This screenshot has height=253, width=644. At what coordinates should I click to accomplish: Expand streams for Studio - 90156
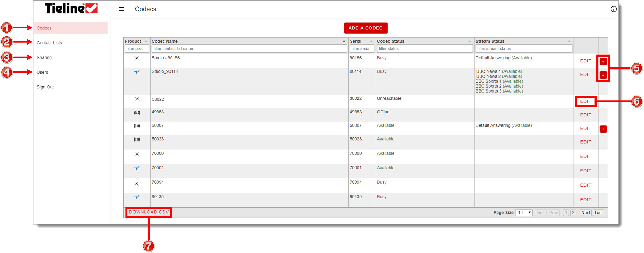[603, 62]
